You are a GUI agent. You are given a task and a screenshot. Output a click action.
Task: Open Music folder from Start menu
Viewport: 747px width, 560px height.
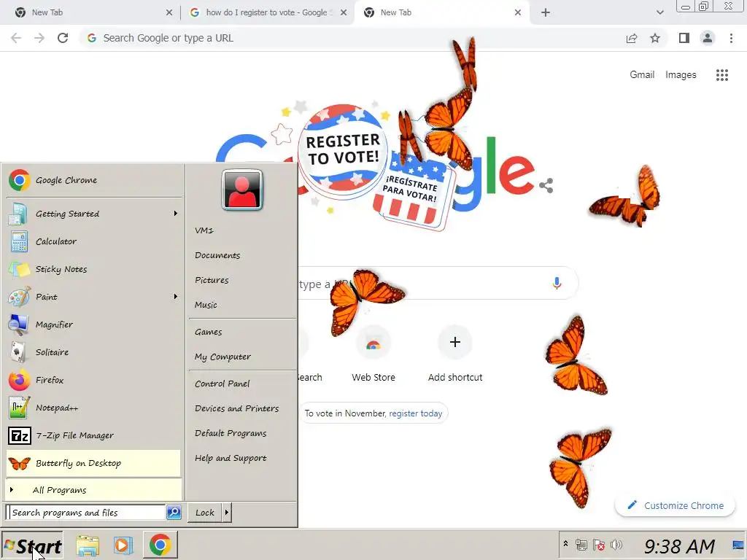[206, 305]
